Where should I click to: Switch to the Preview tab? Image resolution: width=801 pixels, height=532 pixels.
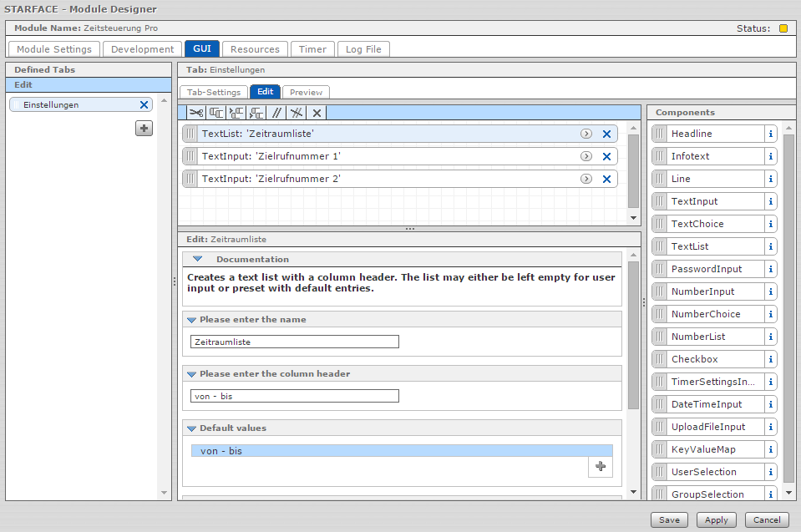(x=306, y=92)
